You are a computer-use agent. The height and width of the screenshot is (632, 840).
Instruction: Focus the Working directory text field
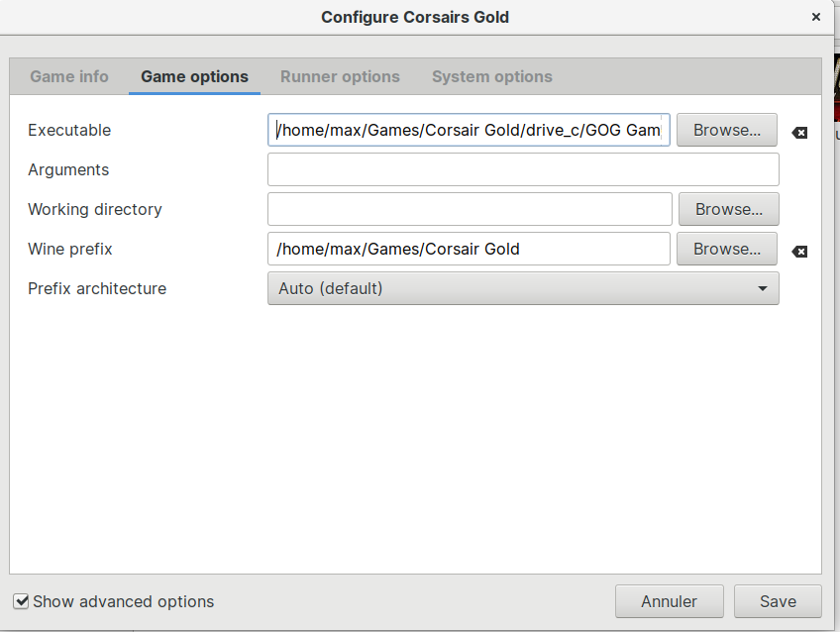click(470, 209)
